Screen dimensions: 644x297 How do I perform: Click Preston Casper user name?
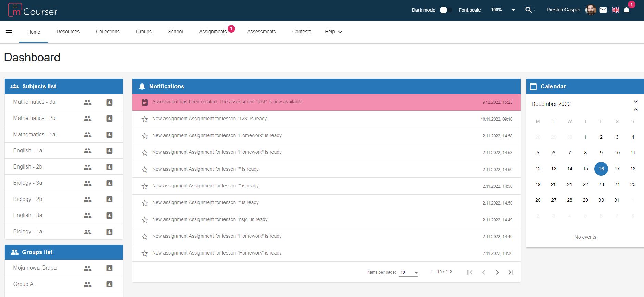[x=563, y=10]
